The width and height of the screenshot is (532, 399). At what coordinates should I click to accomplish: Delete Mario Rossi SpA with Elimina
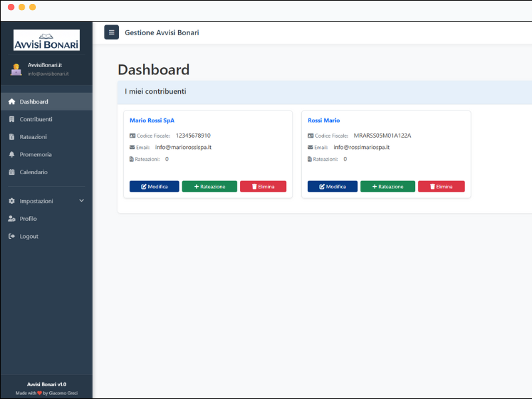[x=263, y=187]
